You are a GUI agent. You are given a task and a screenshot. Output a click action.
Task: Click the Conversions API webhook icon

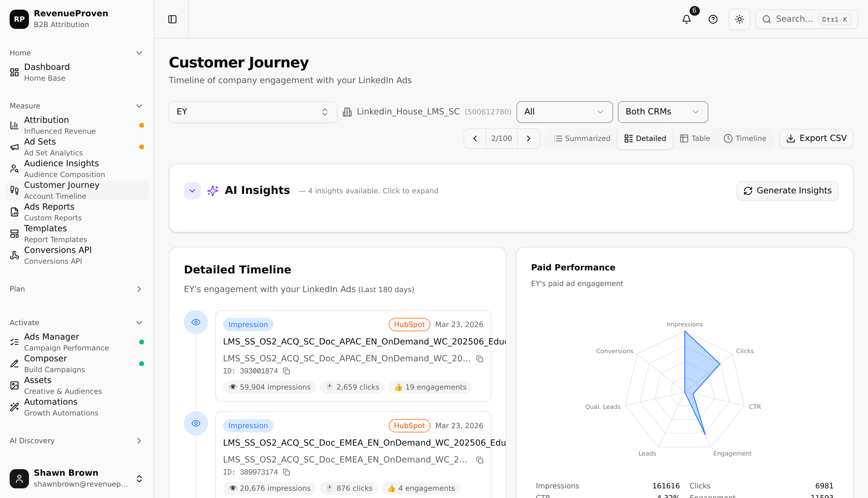(14, 255)
